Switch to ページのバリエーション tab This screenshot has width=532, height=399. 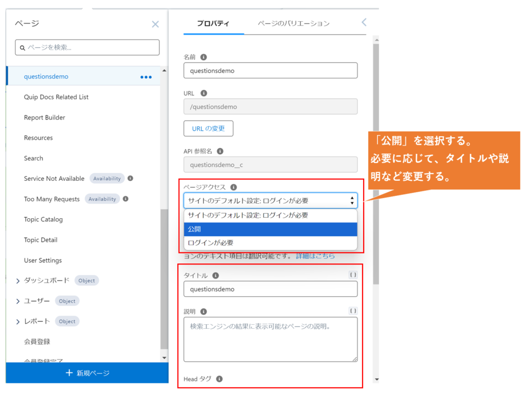(x=294, y=23)
